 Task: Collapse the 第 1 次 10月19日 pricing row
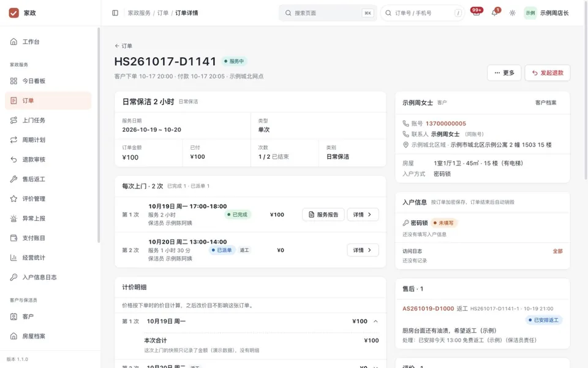point(375,321)
